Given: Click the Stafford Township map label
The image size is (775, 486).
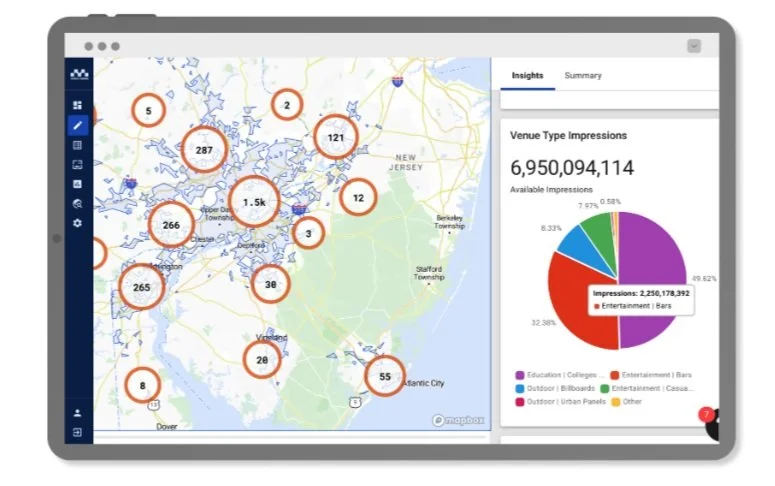Looking at the screenshot, I should 429,273.
